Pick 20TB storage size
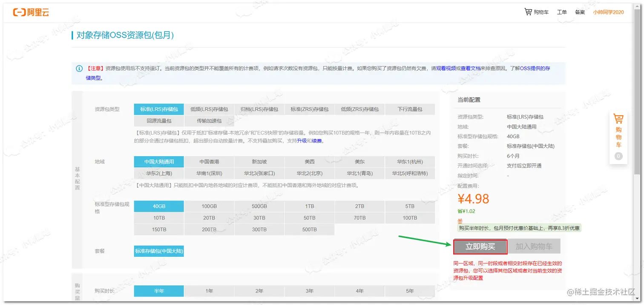 point(209,218)
